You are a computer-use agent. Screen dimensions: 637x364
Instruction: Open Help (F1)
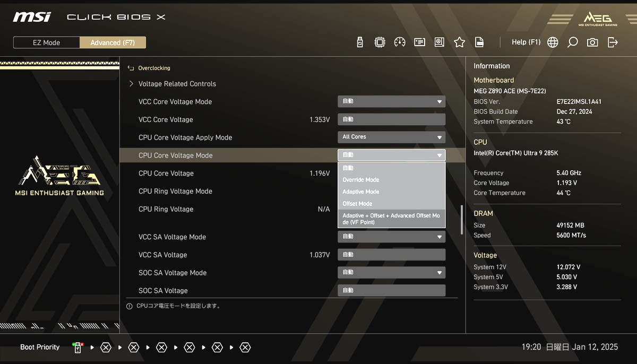click(x=526, y=42)
